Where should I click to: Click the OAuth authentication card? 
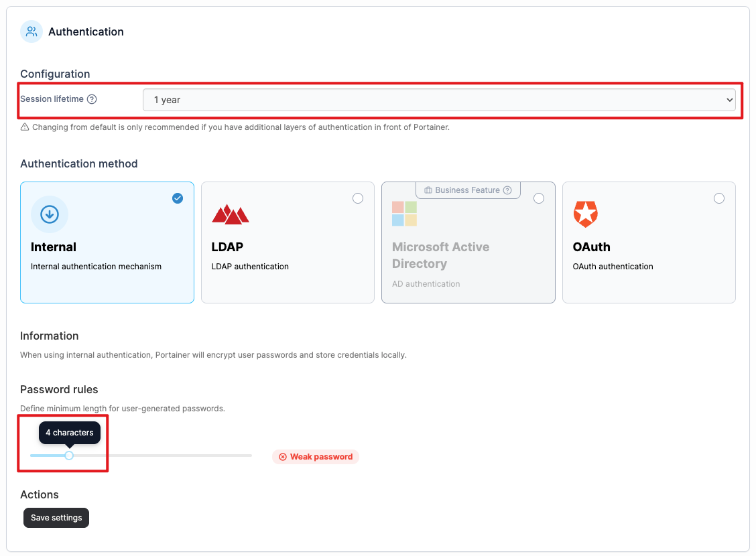[649, 242]
